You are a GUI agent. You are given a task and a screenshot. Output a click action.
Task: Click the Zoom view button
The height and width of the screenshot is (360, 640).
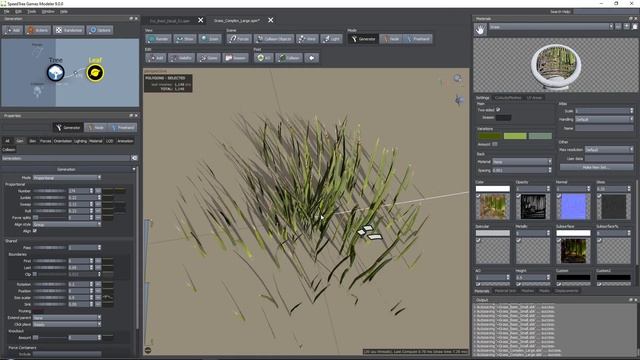click(x=210, y=39)
